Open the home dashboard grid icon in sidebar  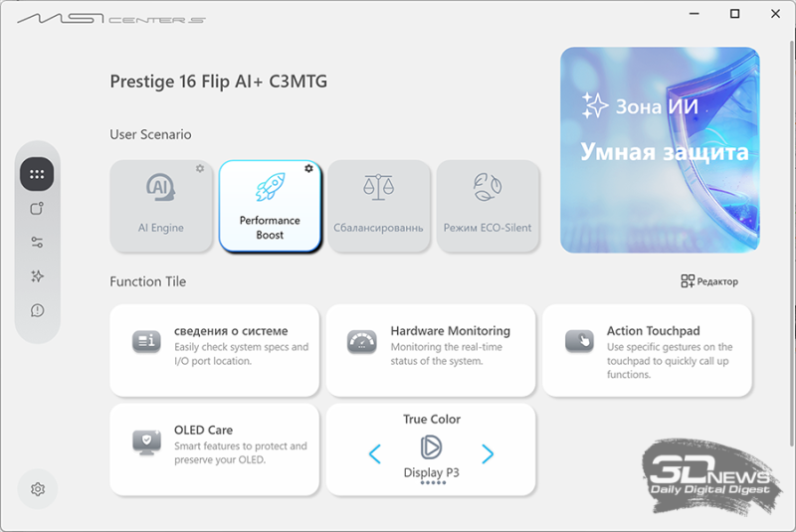click(37, 174)
